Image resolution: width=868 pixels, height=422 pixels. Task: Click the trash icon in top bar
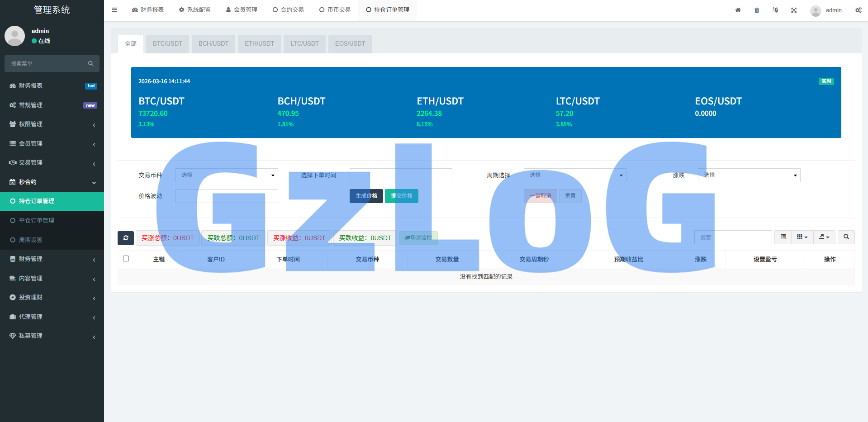click(x=757, y=10)
